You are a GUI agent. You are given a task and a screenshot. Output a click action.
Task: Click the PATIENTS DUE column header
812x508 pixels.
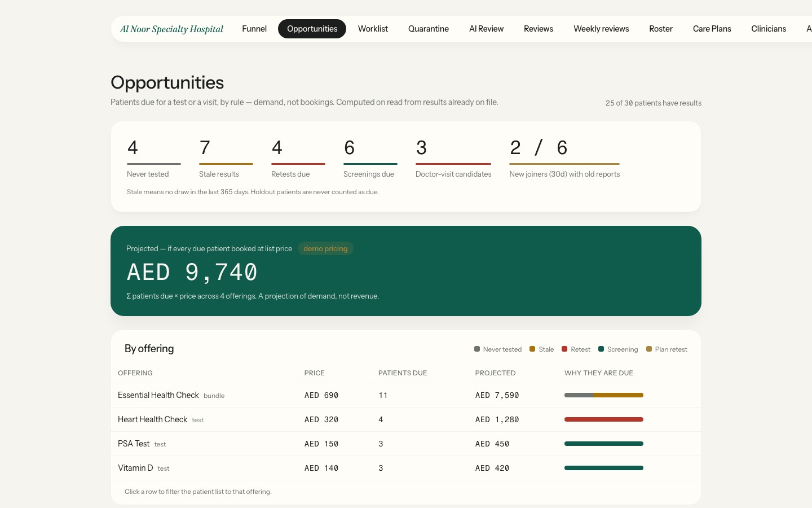(x=403, y=373)
